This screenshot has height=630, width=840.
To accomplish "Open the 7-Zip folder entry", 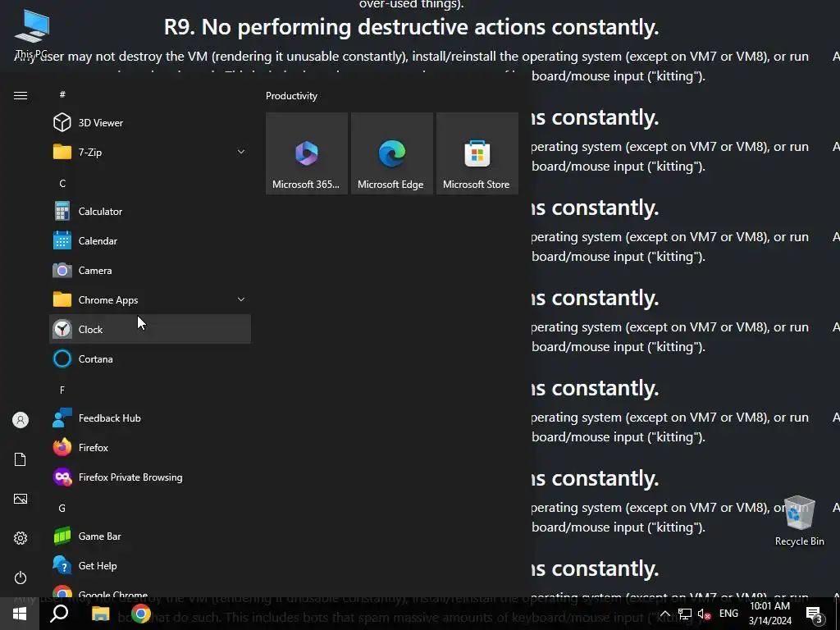I will click(x=150, y=152).
